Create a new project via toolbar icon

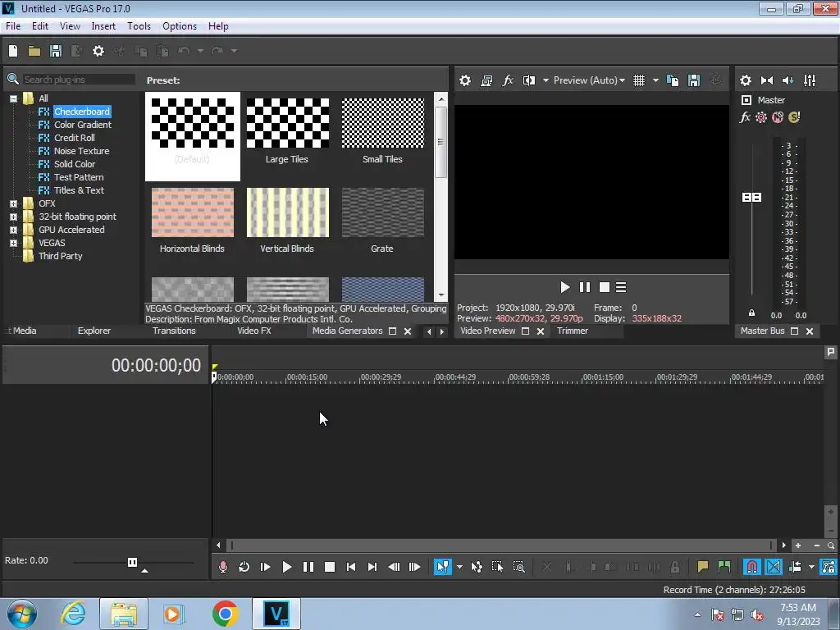click(x=13, y=51)
